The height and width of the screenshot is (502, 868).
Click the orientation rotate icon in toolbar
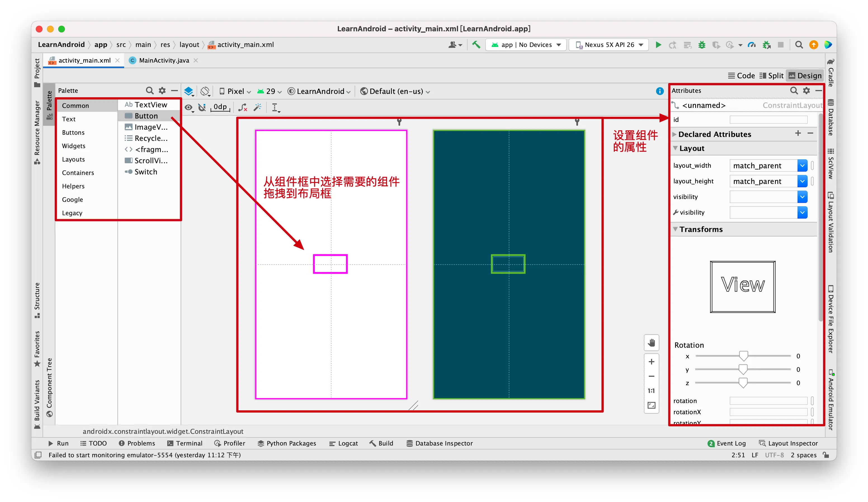coord(205,91)
